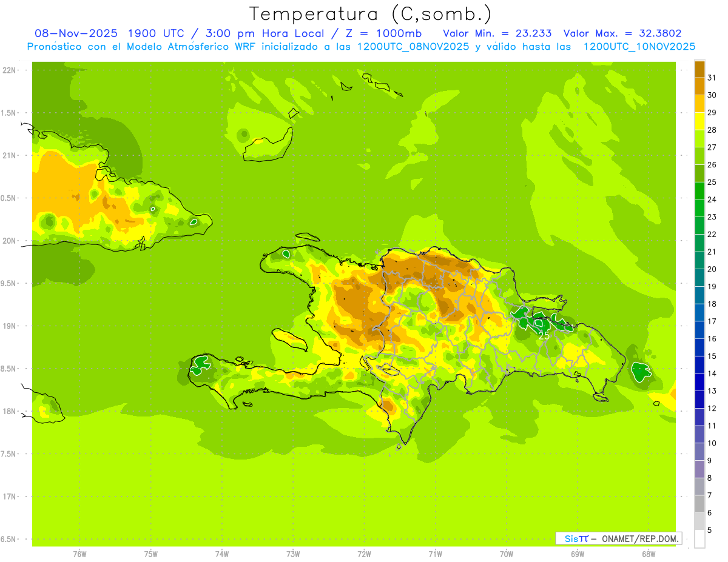
Task: Click the legend value "31"
Action: tap(712, 78)
